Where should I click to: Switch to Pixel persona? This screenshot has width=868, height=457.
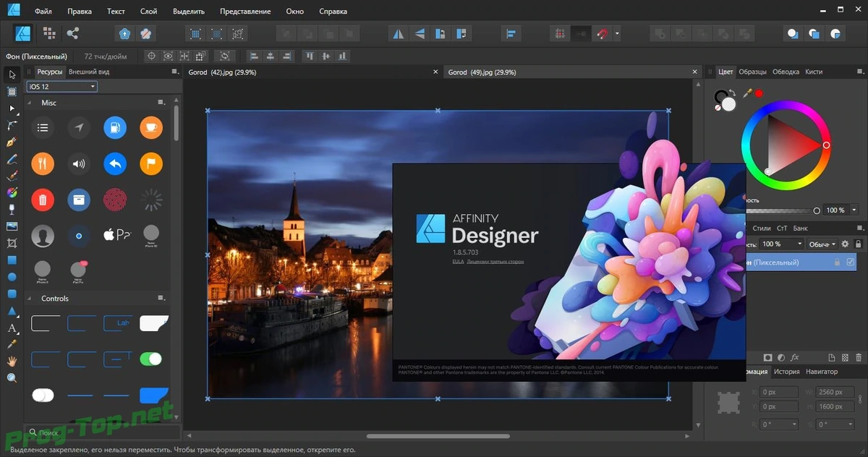click(x=49, y=33)
